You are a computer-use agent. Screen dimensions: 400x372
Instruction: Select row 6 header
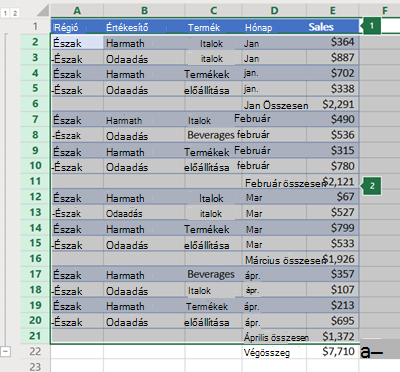point(35,104)
